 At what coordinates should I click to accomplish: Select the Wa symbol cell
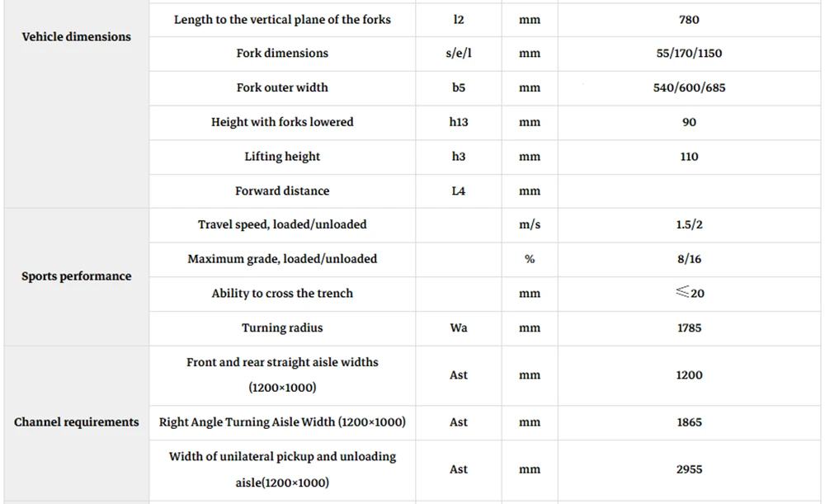(x=458, y=327)
